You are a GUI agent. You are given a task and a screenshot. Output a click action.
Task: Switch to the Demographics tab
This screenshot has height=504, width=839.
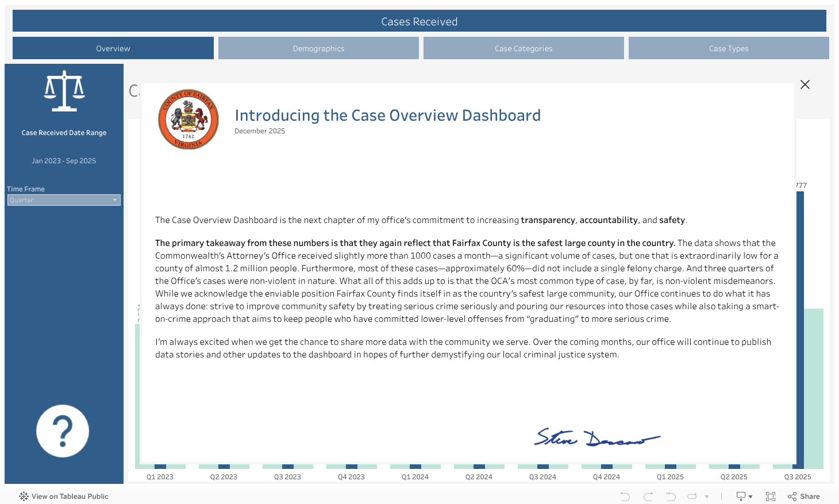(318, 48)
